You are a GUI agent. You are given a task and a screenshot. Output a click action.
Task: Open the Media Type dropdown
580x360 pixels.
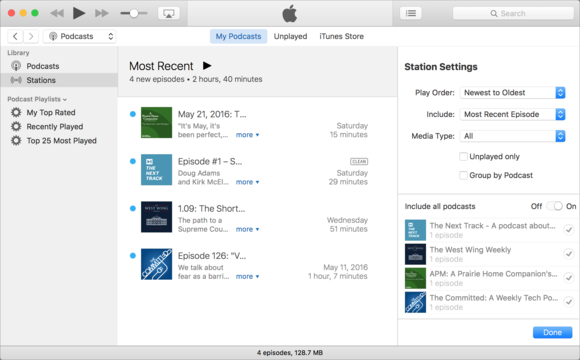(512, 136)
